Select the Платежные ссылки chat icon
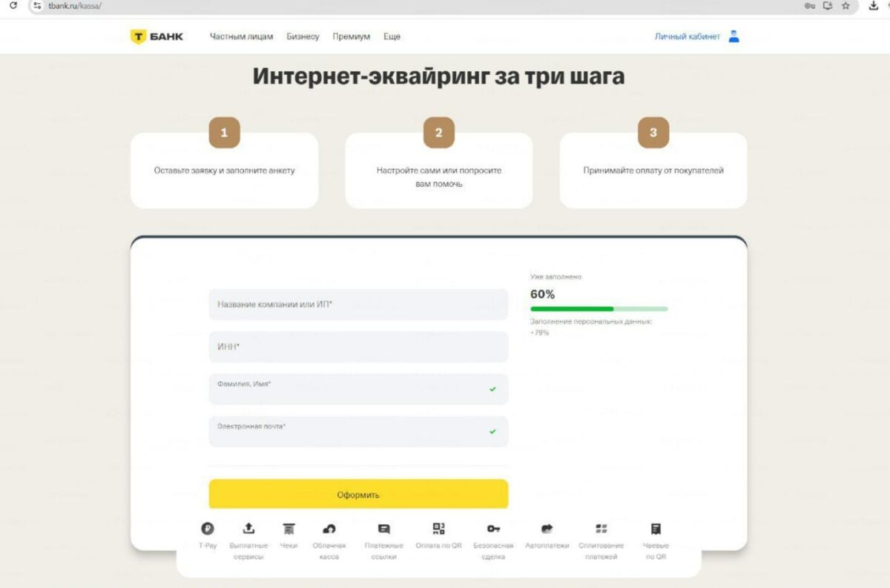 click(x=383, y=529)
